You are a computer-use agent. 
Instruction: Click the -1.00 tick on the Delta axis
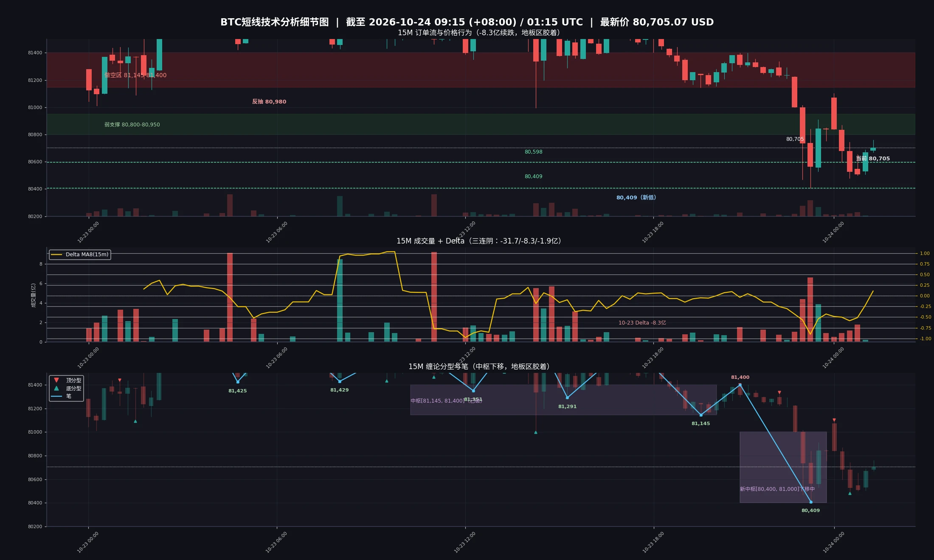pos(926,339)
